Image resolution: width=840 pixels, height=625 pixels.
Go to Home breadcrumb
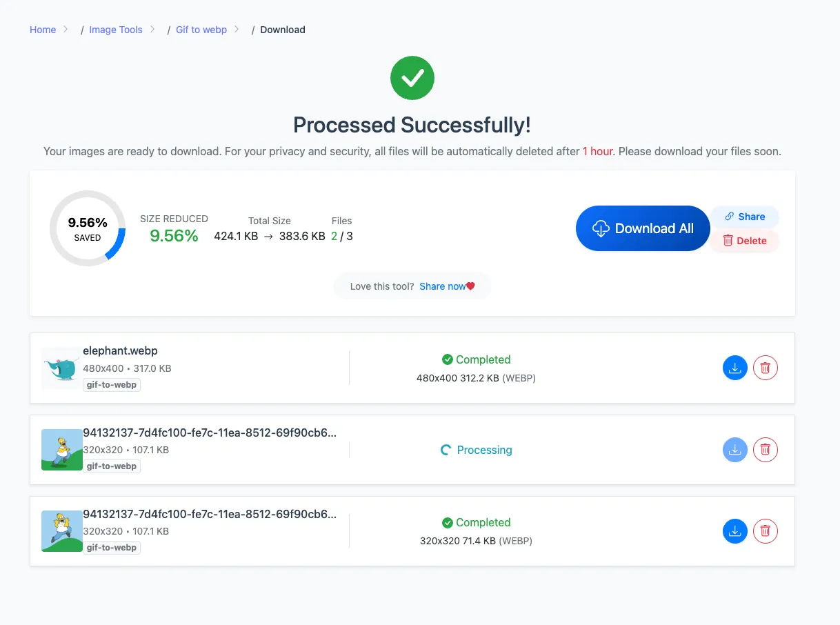click(x=43, y=30)
